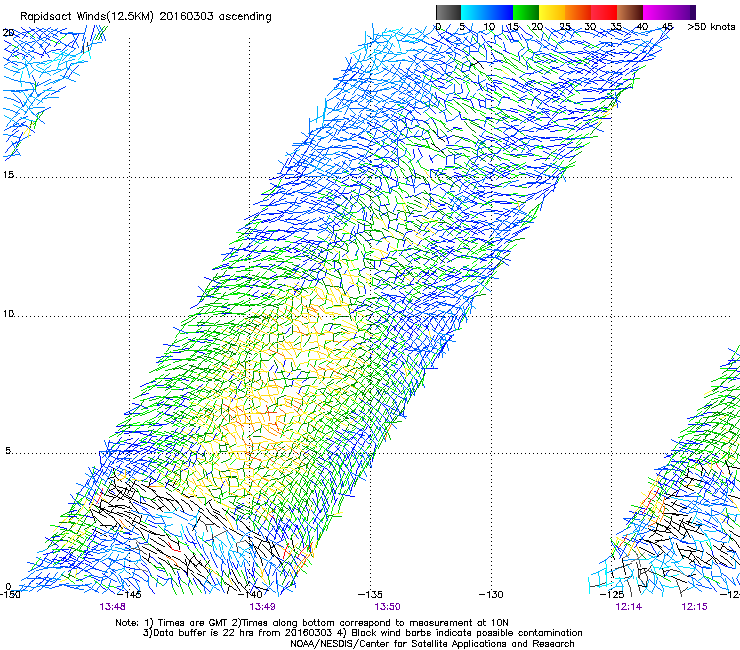Click the purple time label 13:48
740x650 pixels.
point(112,607)
